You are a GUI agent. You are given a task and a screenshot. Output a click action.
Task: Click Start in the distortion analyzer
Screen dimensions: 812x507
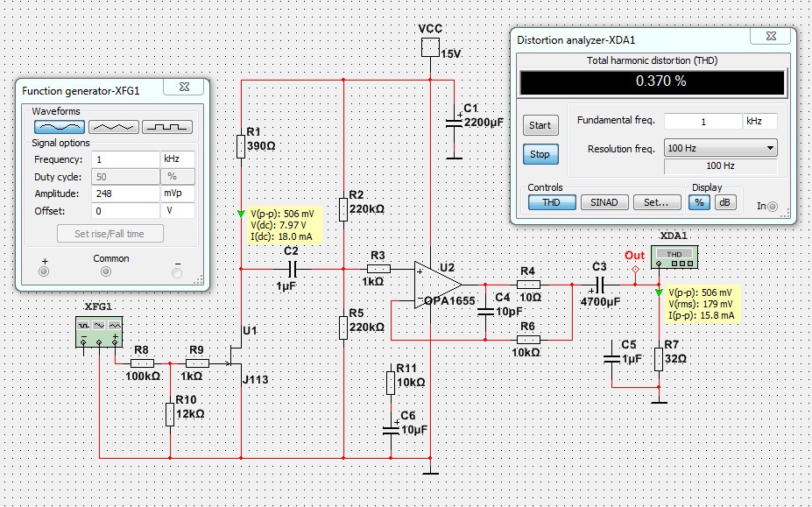[x=540, y=125]
